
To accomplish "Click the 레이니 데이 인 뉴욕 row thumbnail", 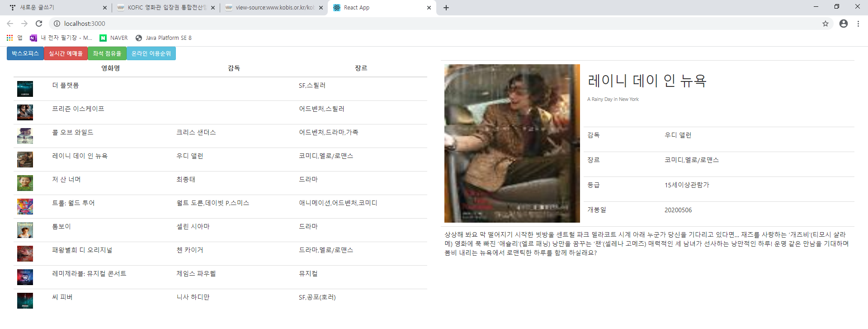I will (x=25, y=159).
